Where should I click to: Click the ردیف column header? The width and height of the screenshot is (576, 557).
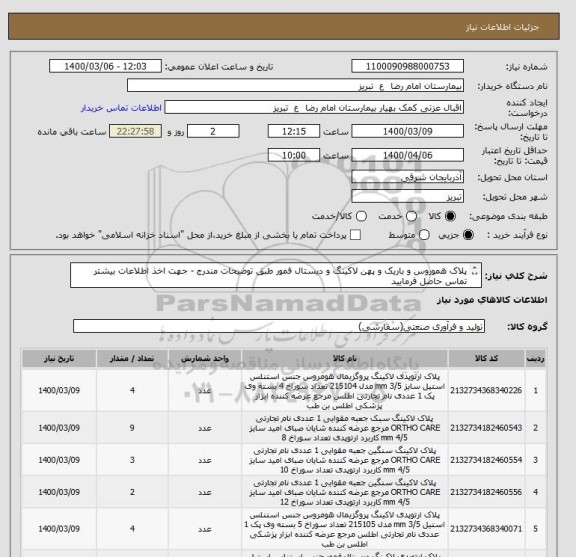pyautogui.click(x=536, y=359)
